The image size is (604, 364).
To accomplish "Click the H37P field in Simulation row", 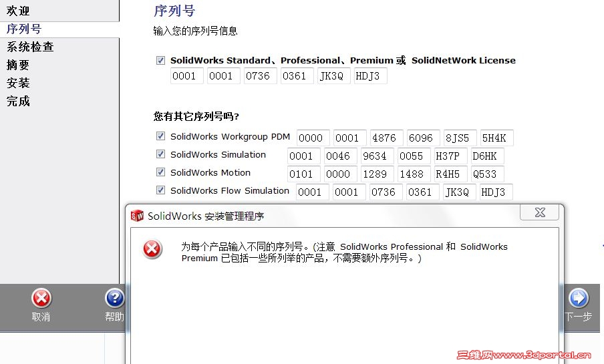I will pos(451,156).
